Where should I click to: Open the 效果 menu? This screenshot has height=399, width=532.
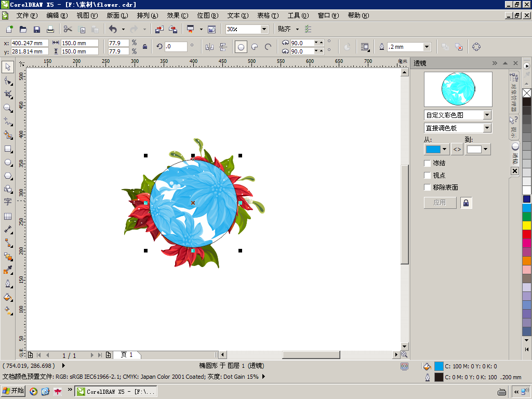(178, 16)
